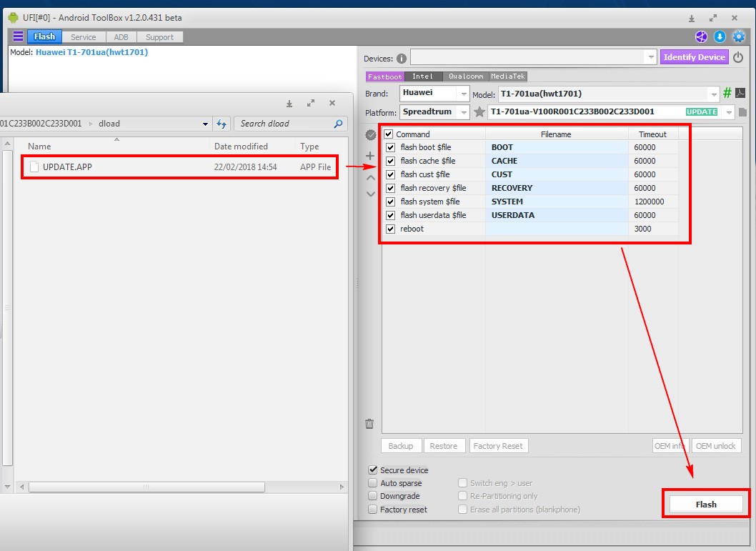Viewport: 756px width, 551px height.
Task: Select the MediaTek mode tab
Action: coord(508,76)
